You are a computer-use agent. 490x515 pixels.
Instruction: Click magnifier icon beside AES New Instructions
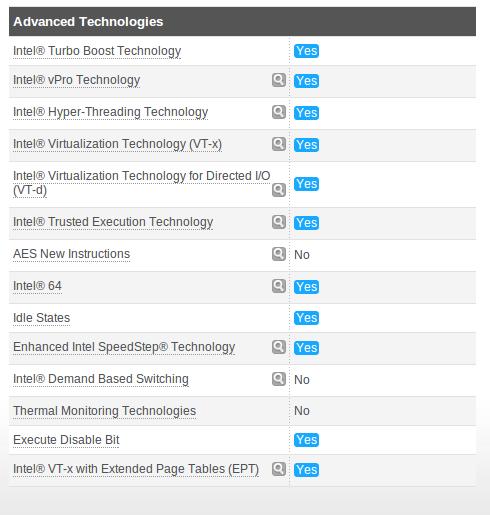tap(279, 254)
